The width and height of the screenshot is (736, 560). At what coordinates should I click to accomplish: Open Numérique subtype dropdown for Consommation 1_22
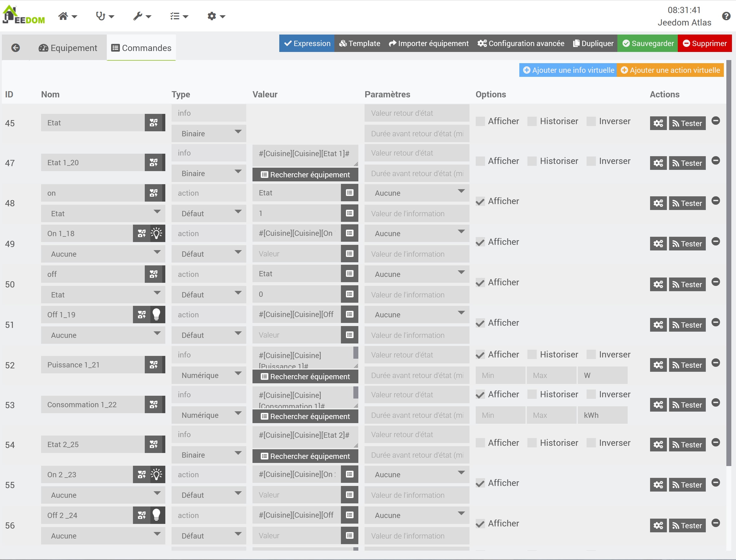click(209, 415)
